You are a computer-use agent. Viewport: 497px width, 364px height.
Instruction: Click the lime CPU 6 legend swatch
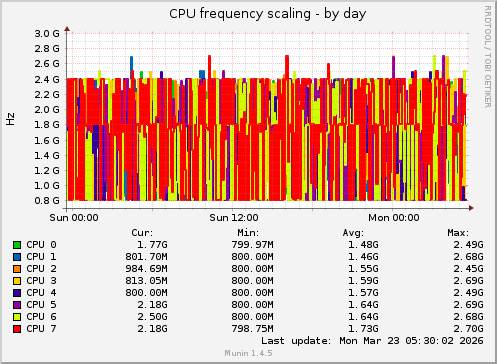(x=17, y=317)
